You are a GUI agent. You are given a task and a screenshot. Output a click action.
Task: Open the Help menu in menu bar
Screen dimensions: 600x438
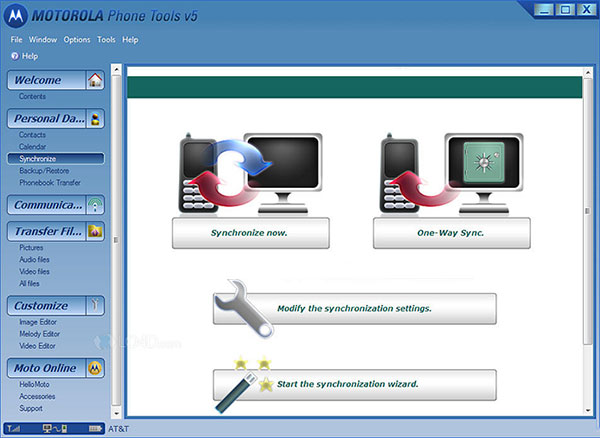pyautogui.click(x=130, y=40)
